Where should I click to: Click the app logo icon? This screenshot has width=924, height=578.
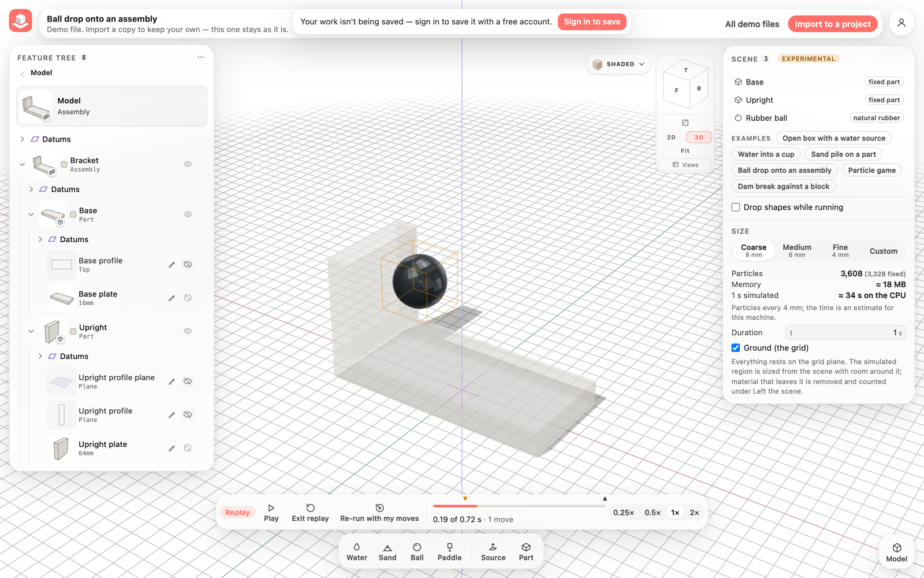click(x=21, y=21)
